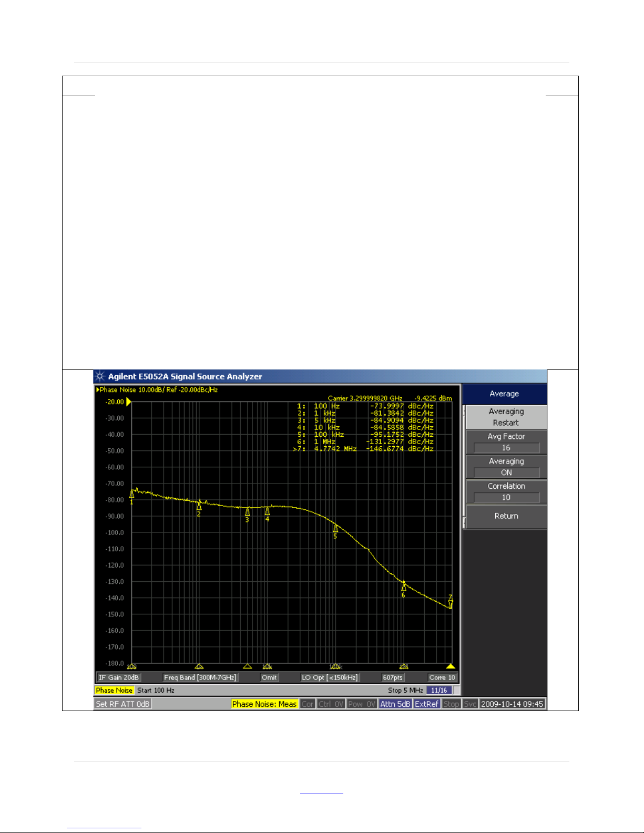The image size is (644, 833).
Task: Click the Corre 10 status box
Action: point(442,677)
